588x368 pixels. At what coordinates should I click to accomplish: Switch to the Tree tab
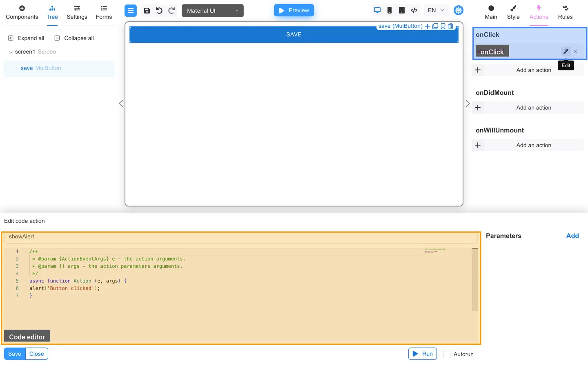pyautogui.click(x=52, y=13)
